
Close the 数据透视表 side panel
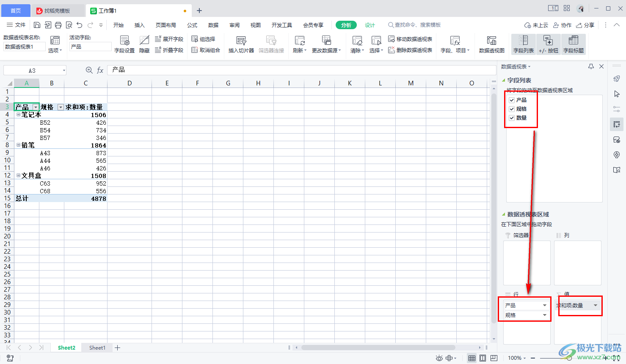click(x=601, y=66)
